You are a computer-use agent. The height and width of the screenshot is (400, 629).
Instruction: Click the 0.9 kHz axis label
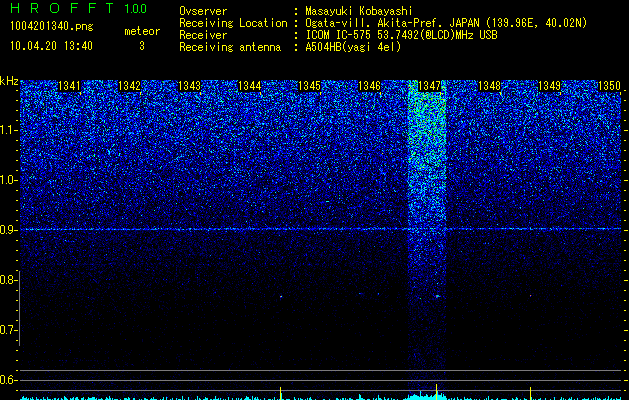(7, 230)
